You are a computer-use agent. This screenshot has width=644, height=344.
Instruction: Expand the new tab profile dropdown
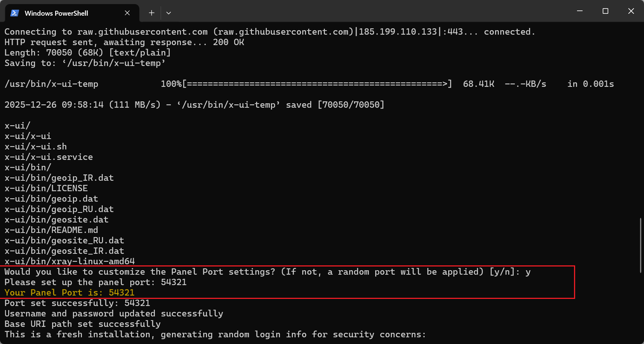[169, 13]
